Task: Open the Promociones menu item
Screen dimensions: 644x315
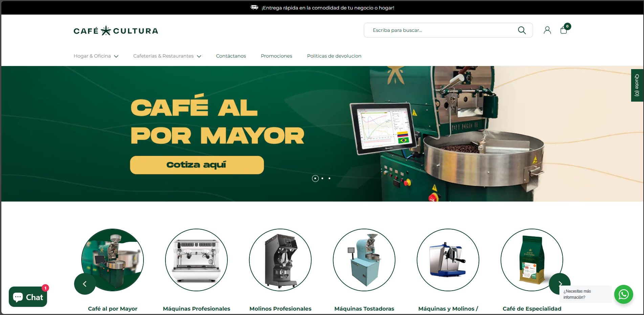Action: click(x=276, y=56)
